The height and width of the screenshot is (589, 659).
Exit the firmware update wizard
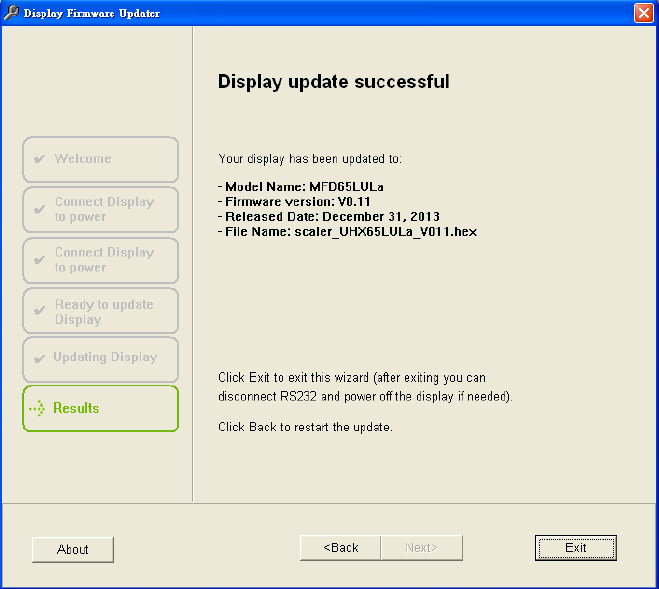point(576,548)
